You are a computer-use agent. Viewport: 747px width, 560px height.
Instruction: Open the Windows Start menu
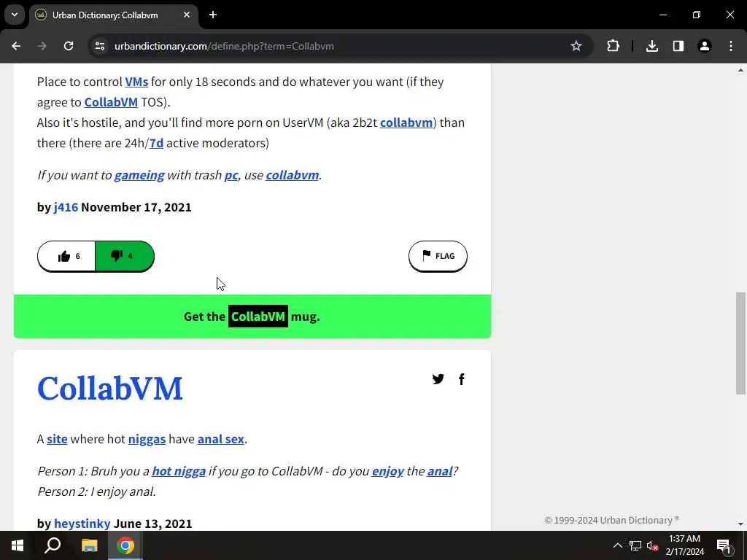18,545
